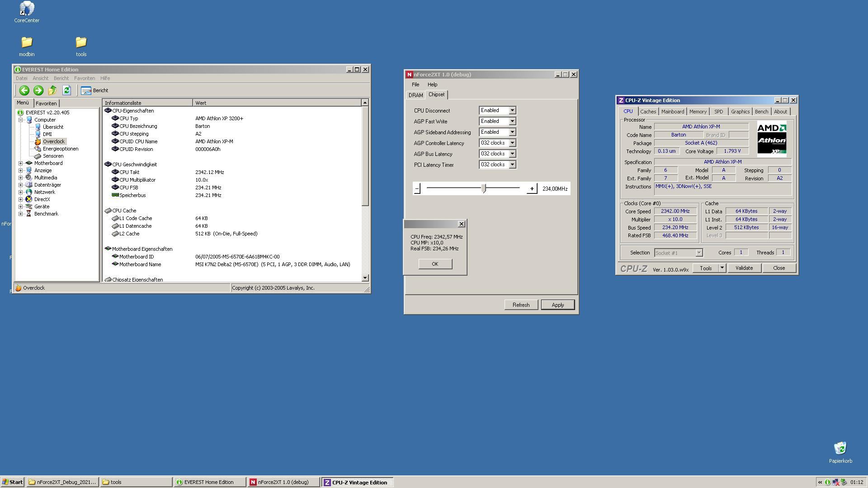This screenshot has width=868, height=488.
Task: Click the Tools button in CPU-Z
Action: click(x=706, y=268)
